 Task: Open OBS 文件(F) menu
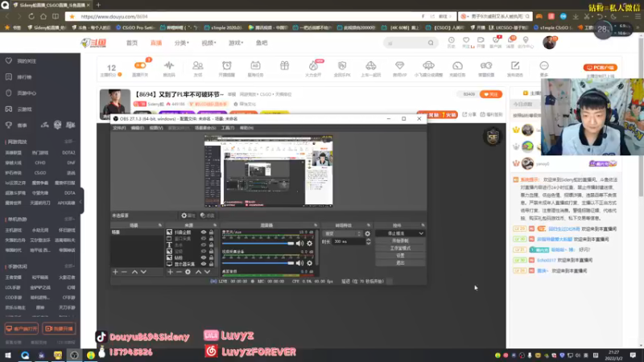pos(119,128)
